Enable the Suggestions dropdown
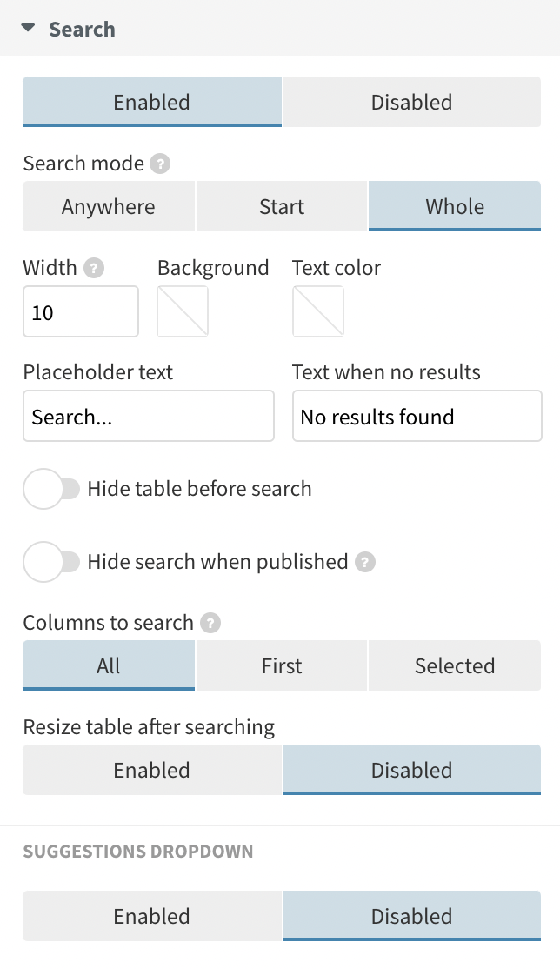The height and width of the screenshot is (969, 560). 151,916
